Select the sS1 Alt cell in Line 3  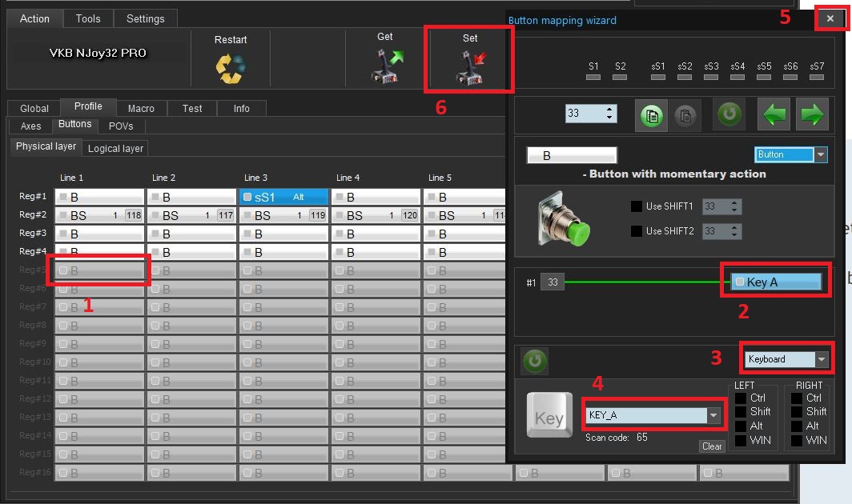(x=283, y=197)
